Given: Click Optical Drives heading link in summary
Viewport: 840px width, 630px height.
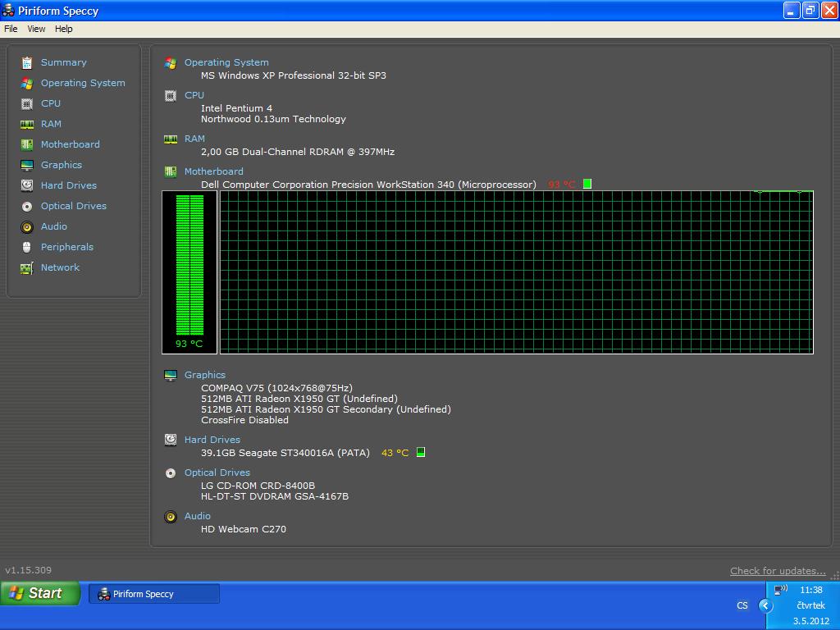Looking at the screenshot, I should click(x=217, y=472).
